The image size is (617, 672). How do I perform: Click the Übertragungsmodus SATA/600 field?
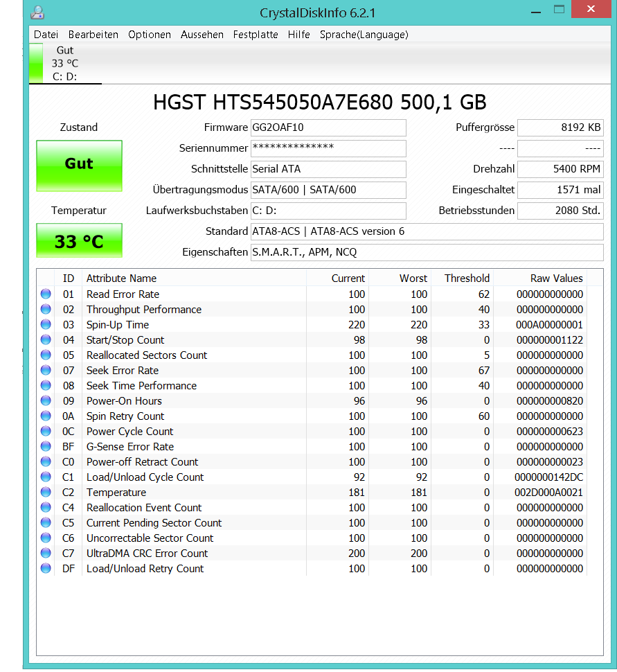[328, 190]
